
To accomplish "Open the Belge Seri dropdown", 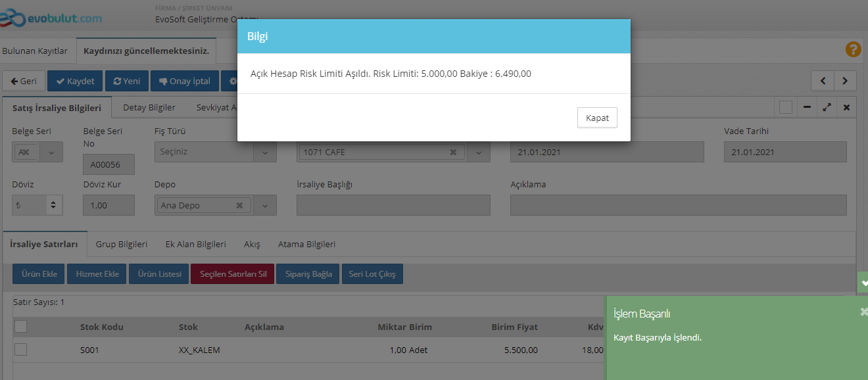I will [51, 152].
